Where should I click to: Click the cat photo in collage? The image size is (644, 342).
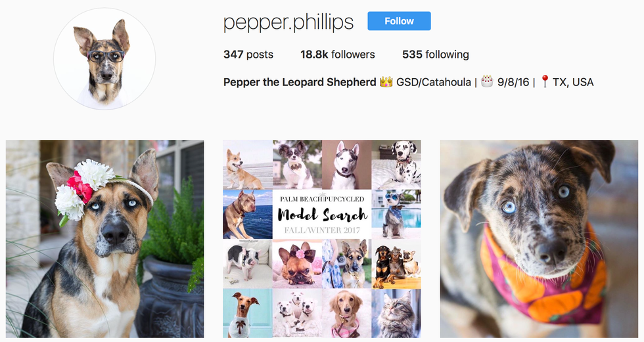tap(396, 313)
